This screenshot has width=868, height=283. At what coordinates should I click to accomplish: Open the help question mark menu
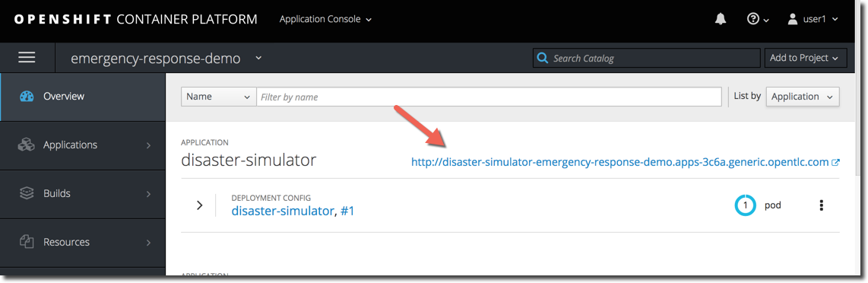pos(758,19)
